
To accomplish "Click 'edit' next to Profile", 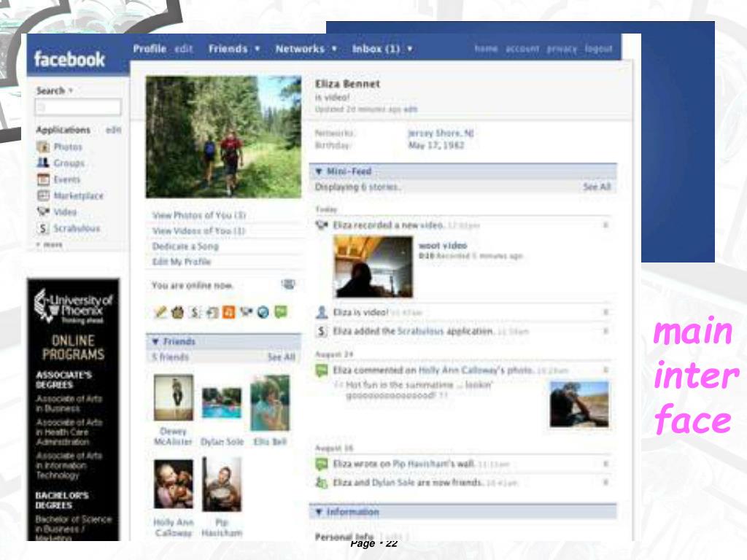I will 183,49.
